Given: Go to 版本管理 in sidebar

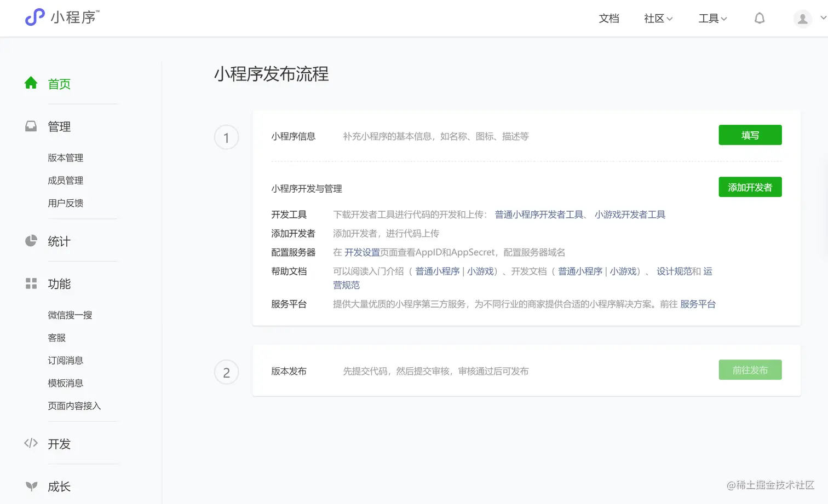Looking at the screenshot, I should [x=65, y=158].
